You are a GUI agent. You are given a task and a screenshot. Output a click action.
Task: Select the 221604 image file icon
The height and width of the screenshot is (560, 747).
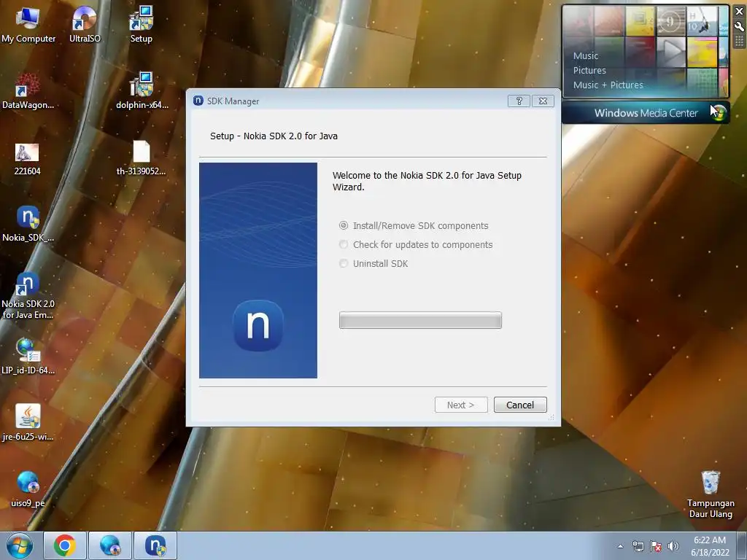[x=27, y=159]
